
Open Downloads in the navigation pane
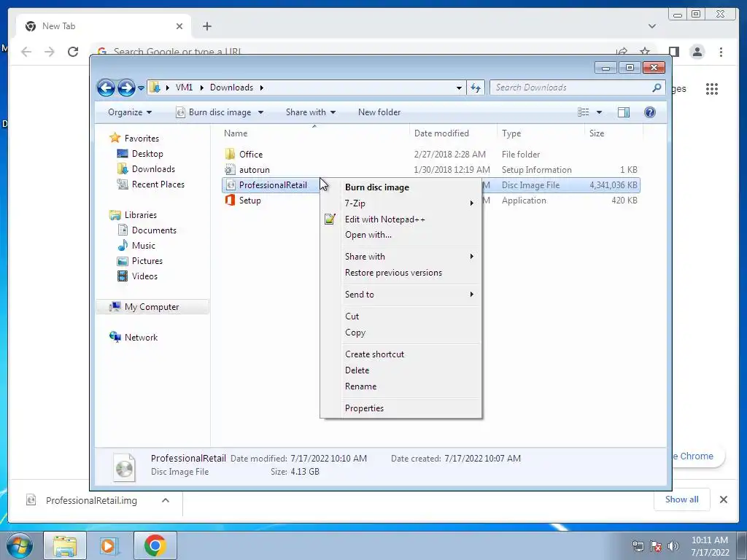153,169
